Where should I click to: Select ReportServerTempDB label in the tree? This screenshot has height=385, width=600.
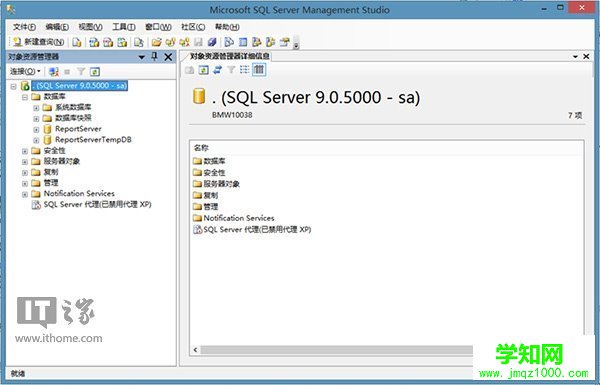coord(93,140)
